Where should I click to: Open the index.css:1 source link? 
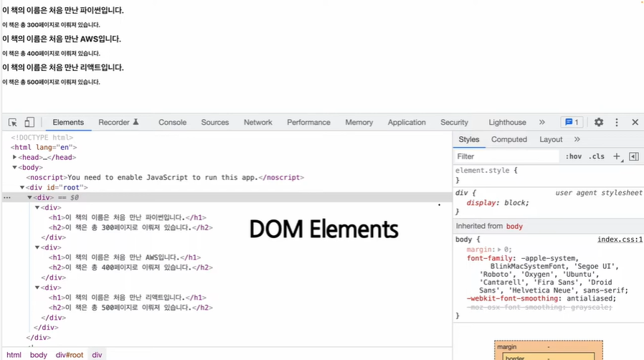620,240
